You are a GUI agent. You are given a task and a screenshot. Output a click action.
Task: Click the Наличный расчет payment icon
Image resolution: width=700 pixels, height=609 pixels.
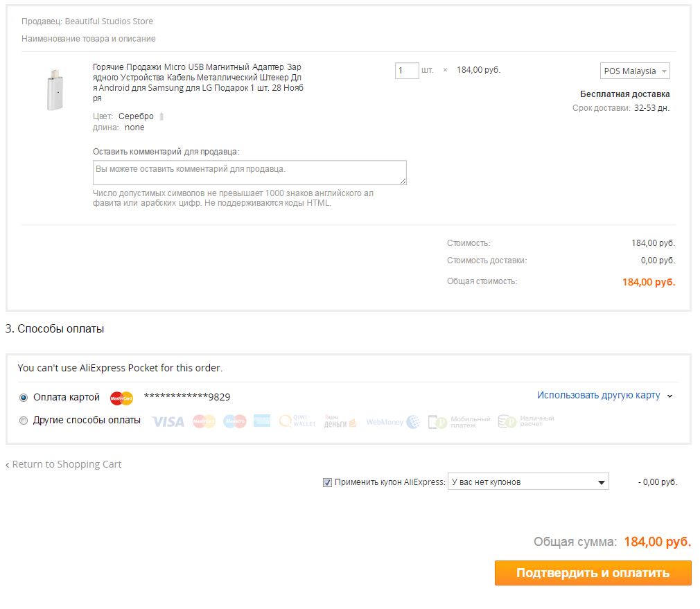(x=526, y=421)
